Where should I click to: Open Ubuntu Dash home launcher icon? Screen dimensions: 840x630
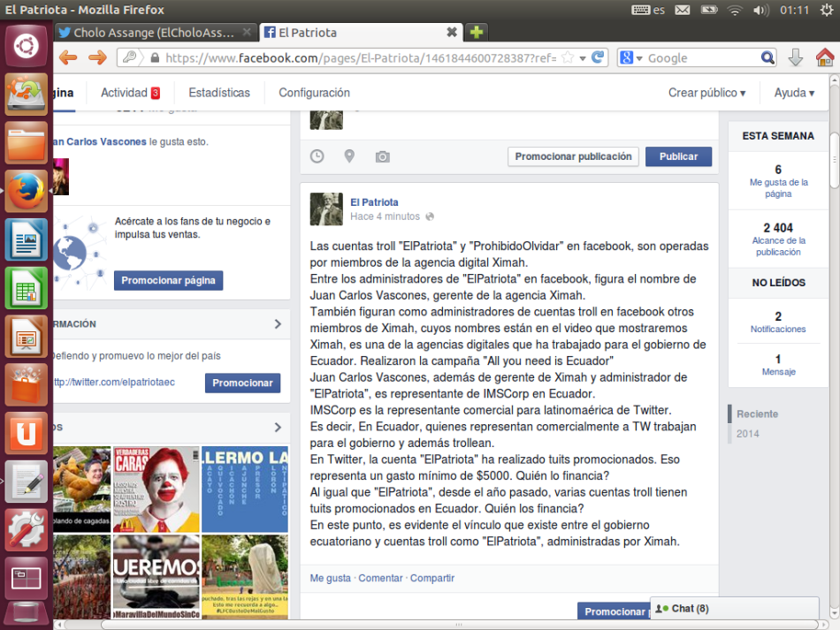point(27,46)
